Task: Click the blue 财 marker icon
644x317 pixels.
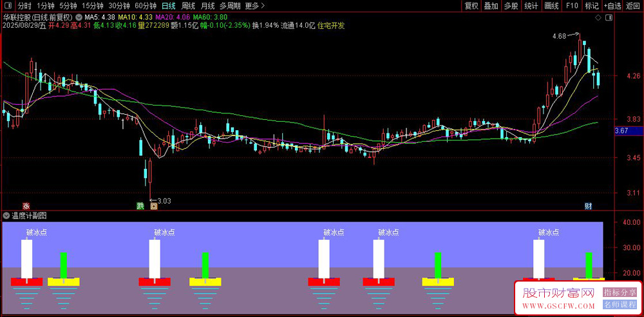Action: point(589,206)
